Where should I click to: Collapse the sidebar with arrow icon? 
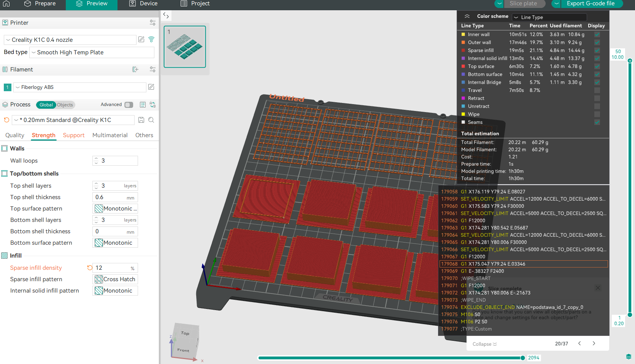point(166,16)
